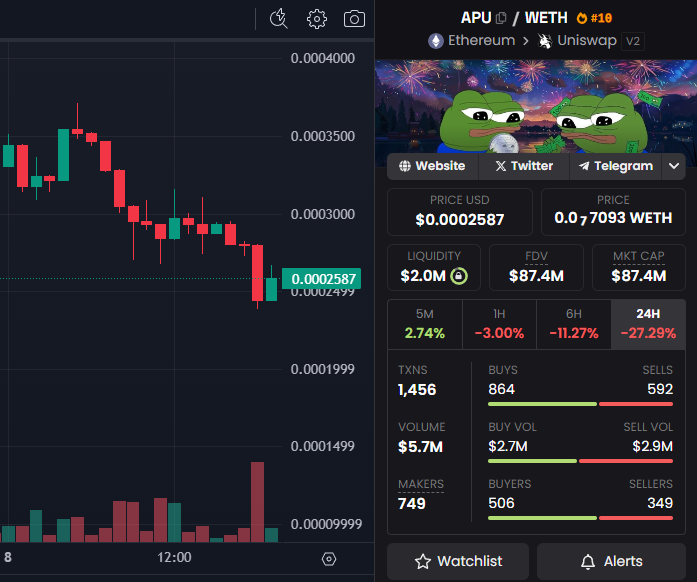This screenshot has height=582, width=697.
Task: Click the tallest red volume bar
Action: [x=257, y=502]
